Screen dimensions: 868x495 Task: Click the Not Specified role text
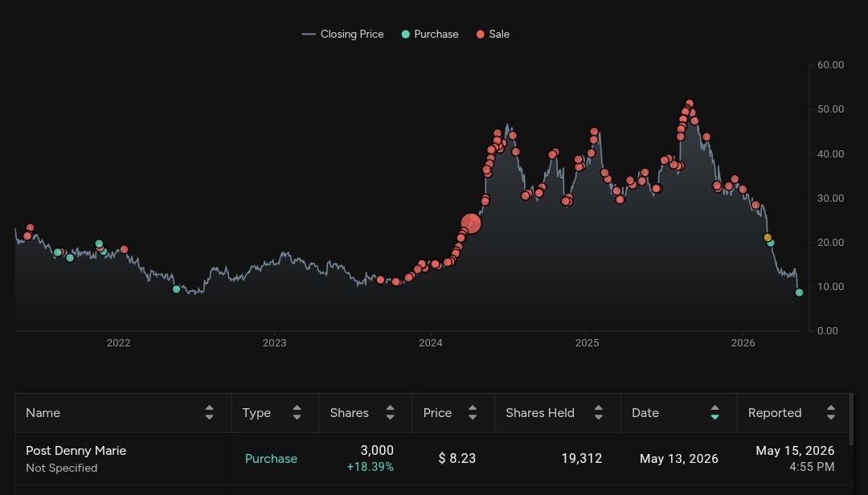point(61,468)
